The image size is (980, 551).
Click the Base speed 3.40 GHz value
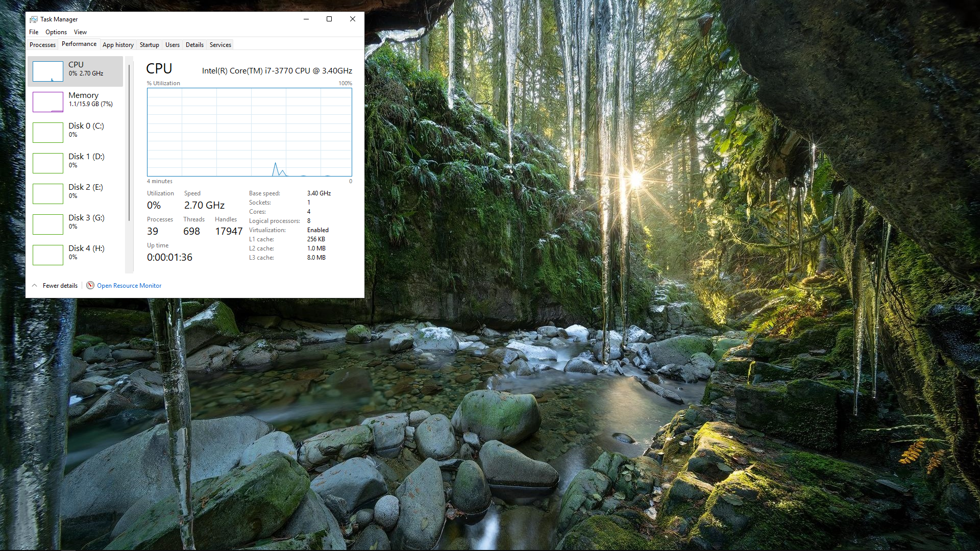click(x=319, y=193)
